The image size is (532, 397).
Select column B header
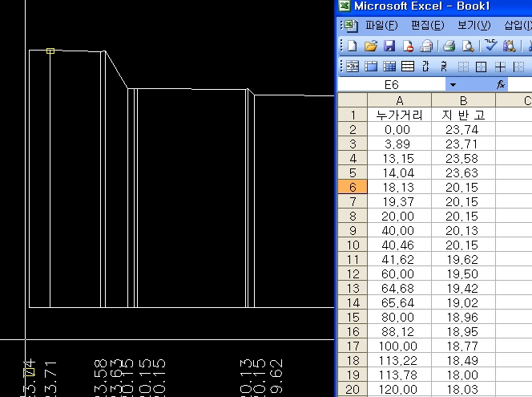click(463, 100)
